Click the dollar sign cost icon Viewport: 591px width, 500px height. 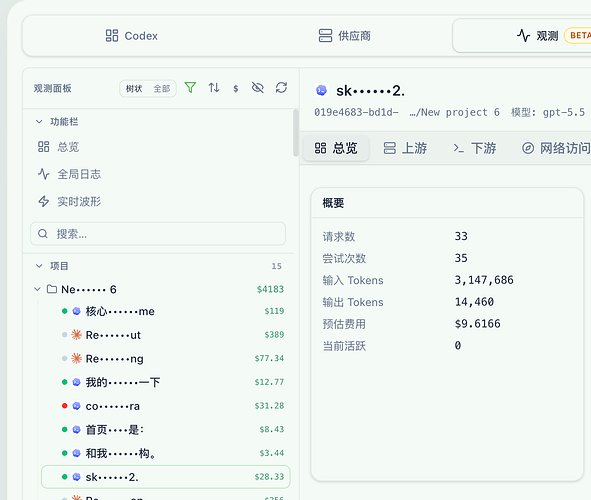click(236, 88)
